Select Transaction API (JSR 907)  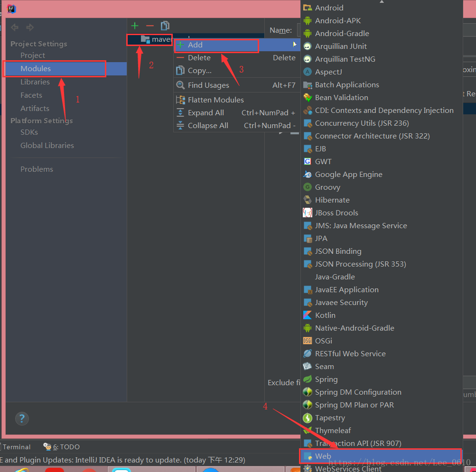[382, 443]
